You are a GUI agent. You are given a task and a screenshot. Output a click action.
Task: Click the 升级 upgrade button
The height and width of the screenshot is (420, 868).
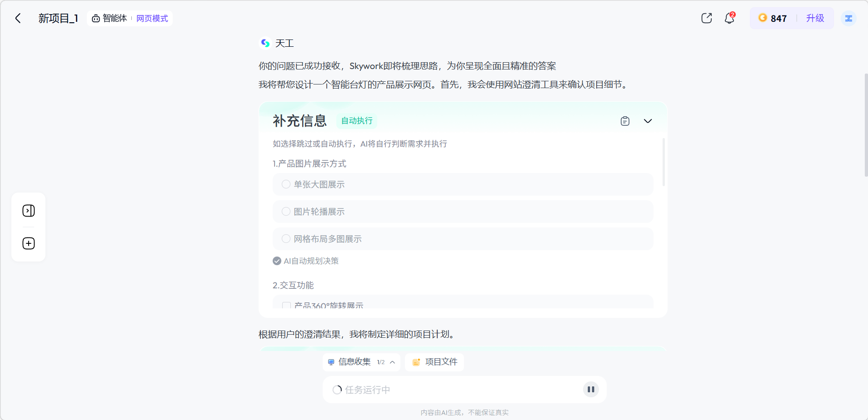815,18
